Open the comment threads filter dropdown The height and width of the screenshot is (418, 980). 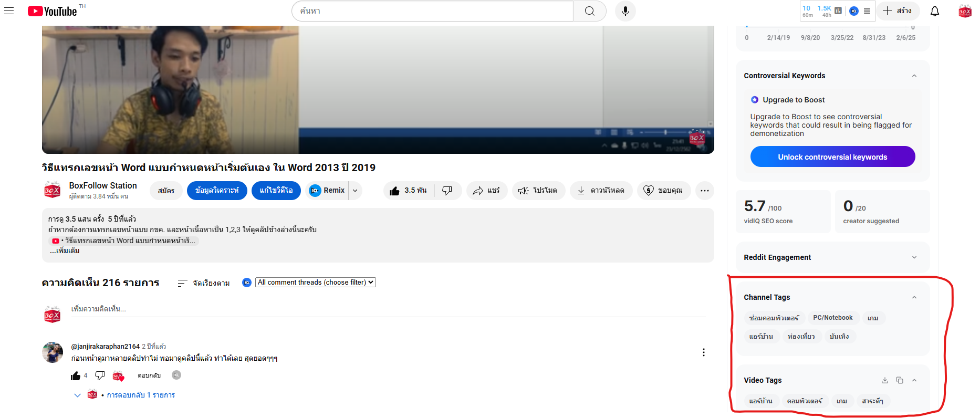click(x=315, y=283)
